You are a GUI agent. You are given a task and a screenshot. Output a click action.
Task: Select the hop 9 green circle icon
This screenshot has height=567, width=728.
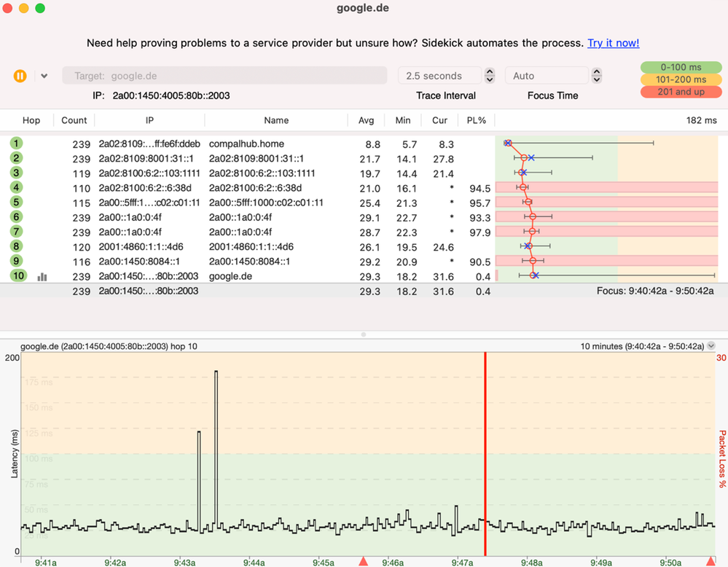[x=16, y=261]
